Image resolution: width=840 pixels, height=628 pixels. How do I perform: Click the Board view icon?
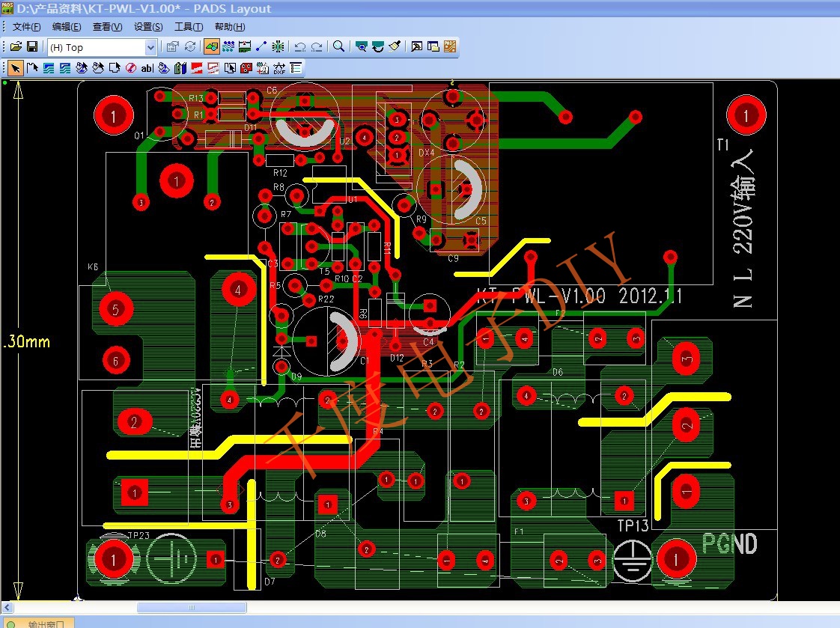coord(362,46)
